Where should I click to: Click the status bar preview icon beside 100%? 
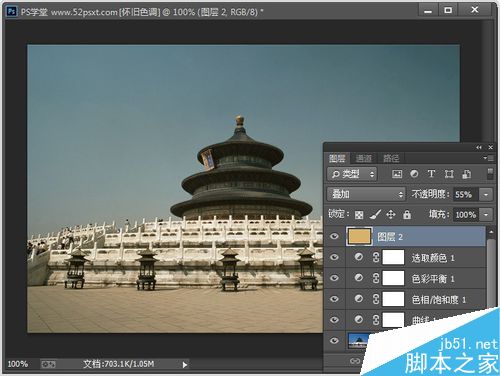[48, 364]
